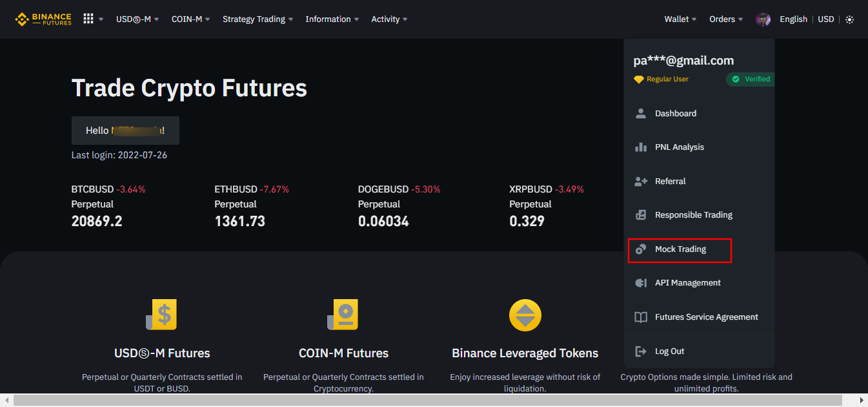Click the Hello greeting box
The width and height of the screenshot is (868, 407).
pos(125,130)
